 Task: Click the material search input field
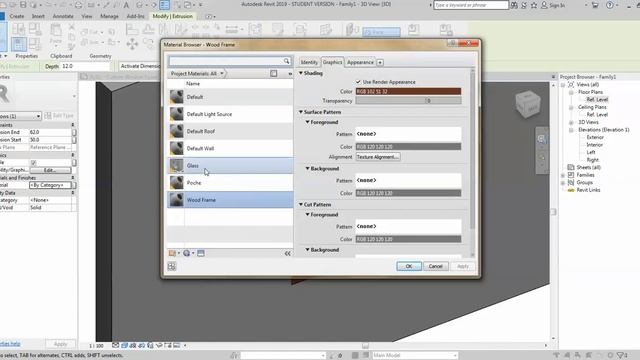click(226, 61)
